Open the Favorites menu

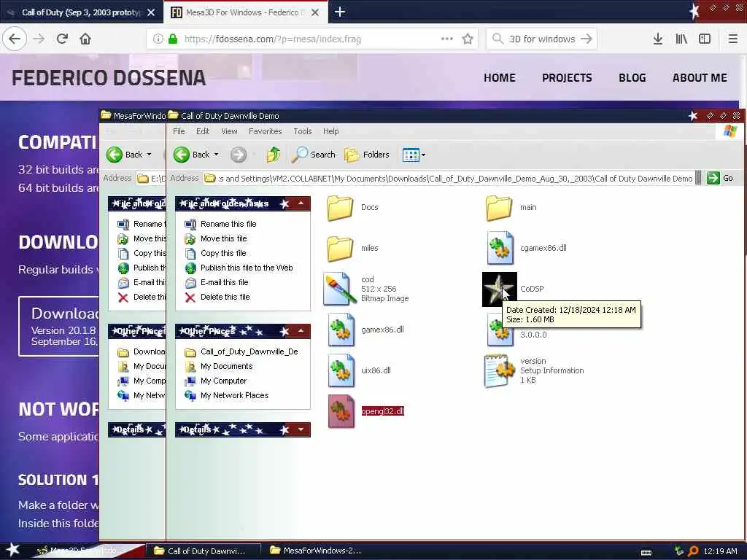(266, 131)
